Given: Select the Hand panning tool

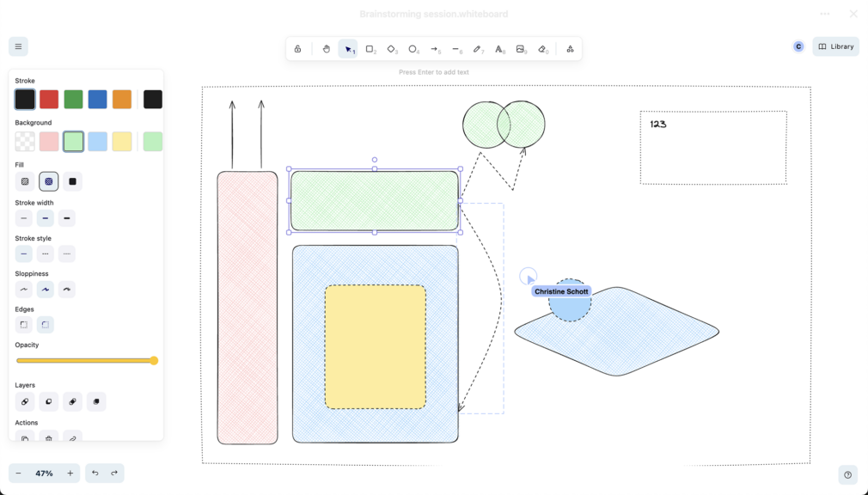Looking at the screenshot, I should tap(327, 49).
